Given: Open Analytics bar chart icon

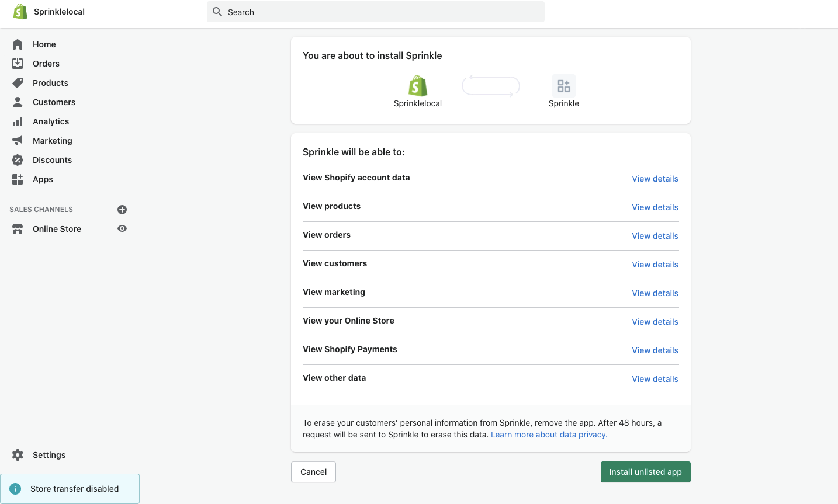Looking at the screenshot, I should pos(18,121).
